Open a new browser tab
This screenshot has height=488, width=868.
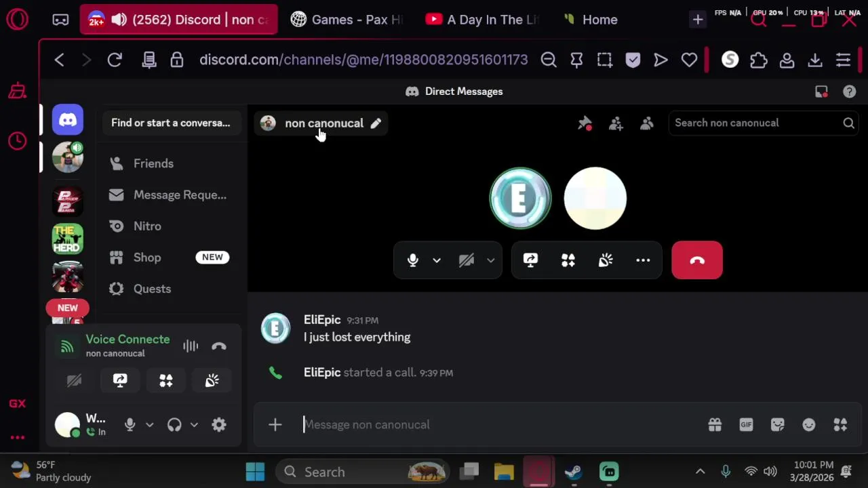point(698,20)
